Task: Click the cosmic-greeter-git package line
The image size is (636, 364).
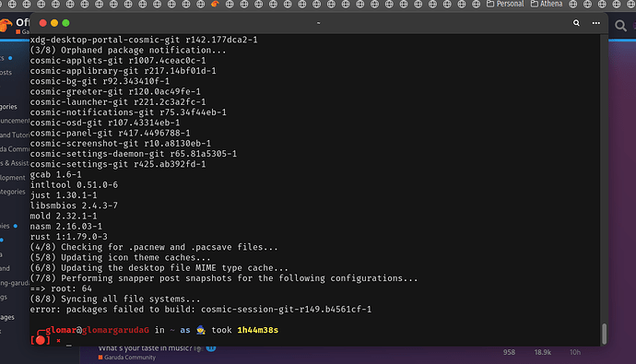Action: pos(115,91)
